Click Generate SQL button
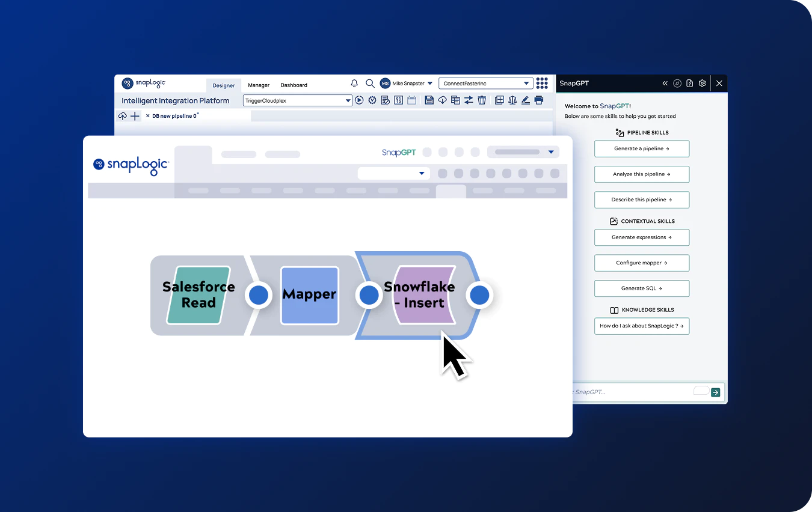 pyautogui.click(x=642, y=288)
